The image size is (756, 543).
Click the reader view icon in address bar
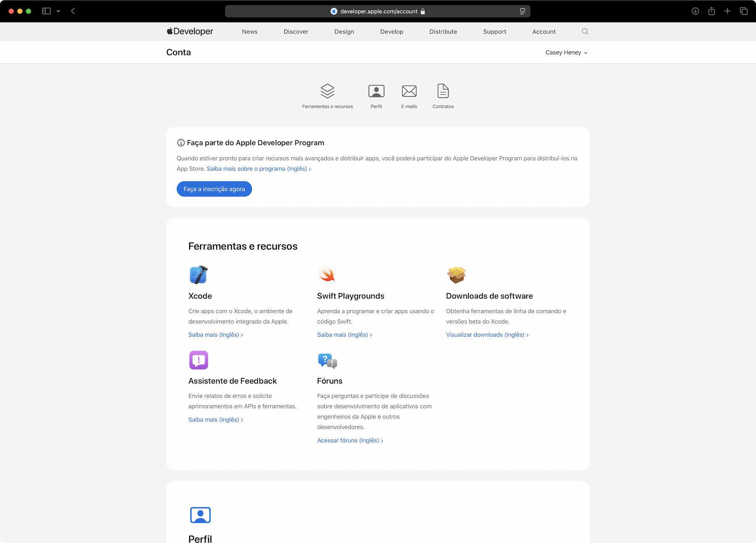pyautogui.click(x=522, y=11)
